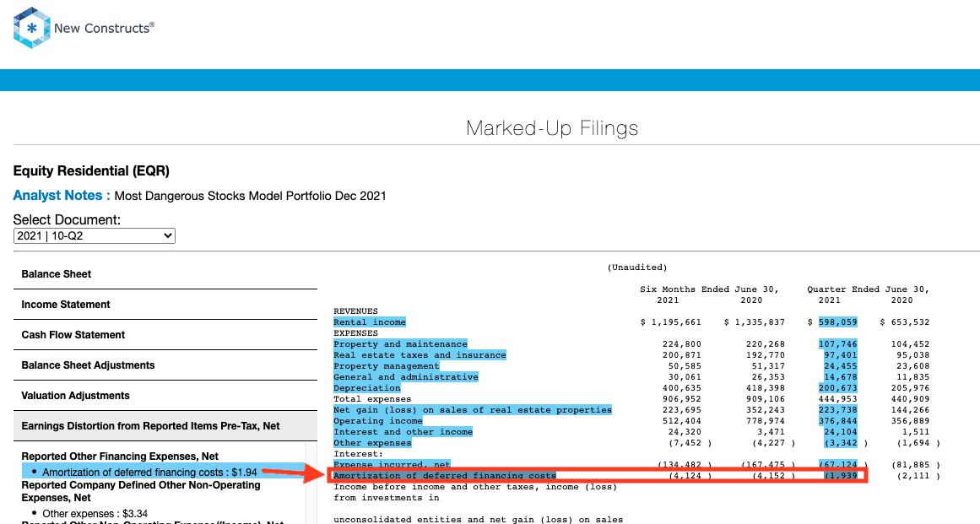Click the Select Document field label

click(x=67, y=220)
